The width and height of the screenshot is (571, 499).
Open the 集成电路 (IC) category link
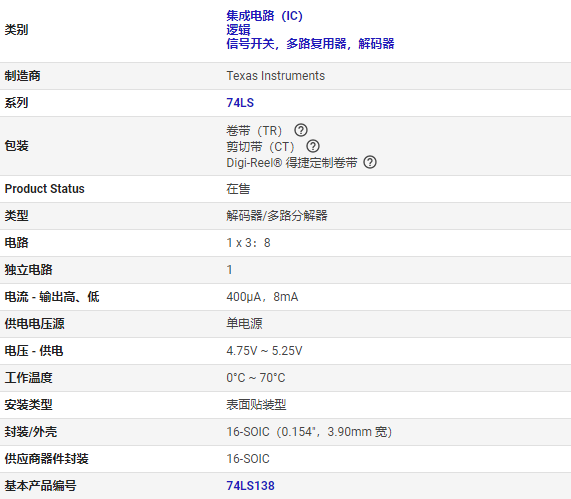(x=264, y=16)
